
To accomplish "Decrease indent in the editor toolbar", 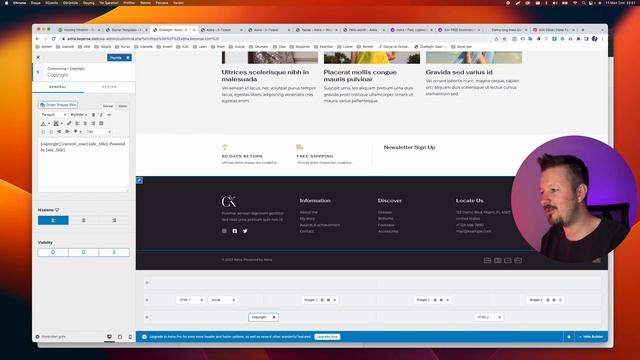I will point(59,132).
